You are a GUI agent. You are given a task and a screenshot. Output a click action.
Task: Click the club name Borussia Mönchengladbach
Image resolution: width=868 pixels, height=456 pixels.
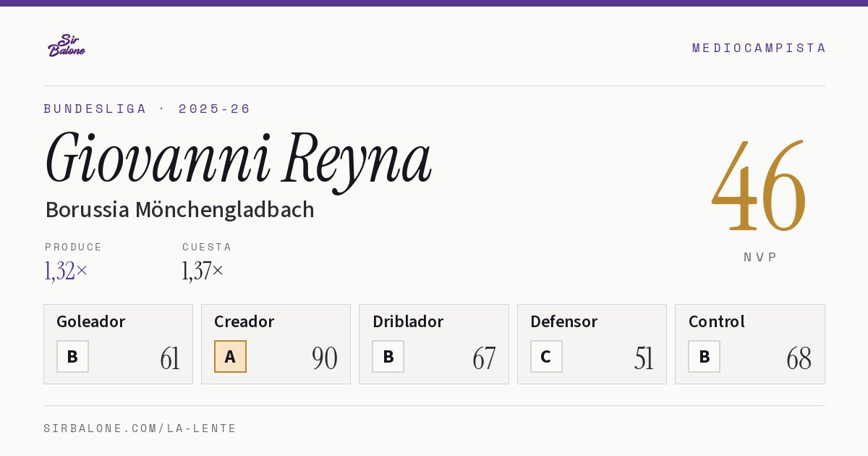(179, 209)
